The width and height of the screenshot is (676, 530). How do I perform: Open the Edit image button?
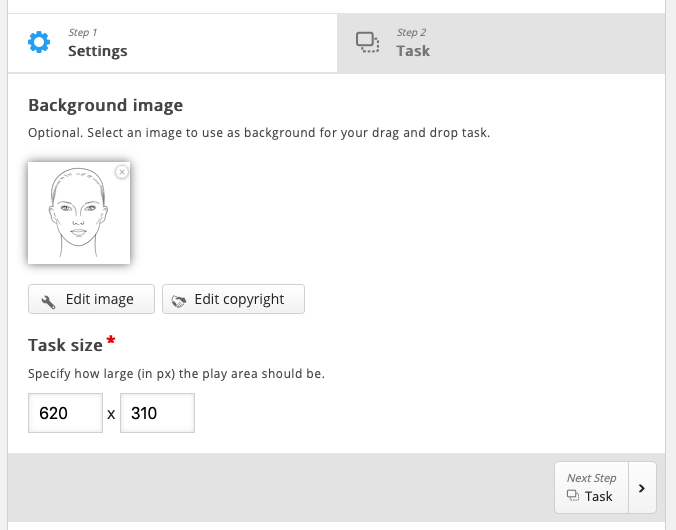coord(91,299)
